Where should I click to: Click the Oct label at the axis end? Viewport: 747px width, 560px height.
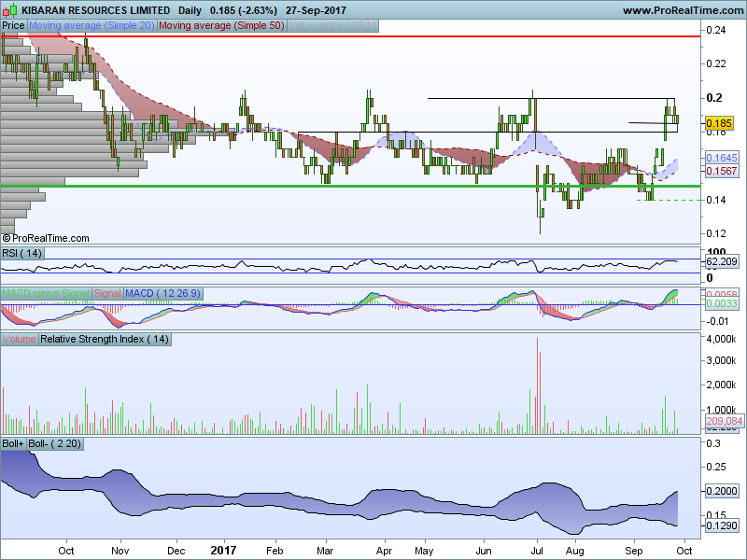tap(684, 551)
